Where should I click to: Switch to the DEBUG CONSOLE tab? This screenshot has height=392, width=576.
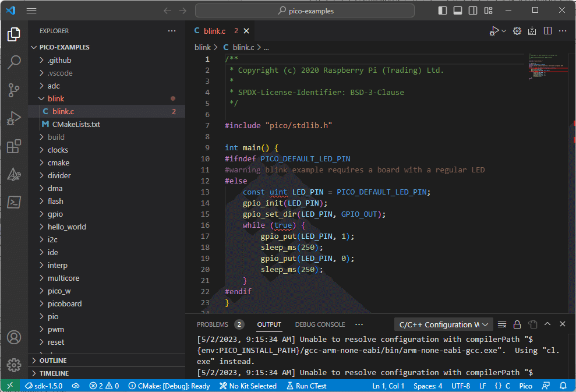(319, 324)
